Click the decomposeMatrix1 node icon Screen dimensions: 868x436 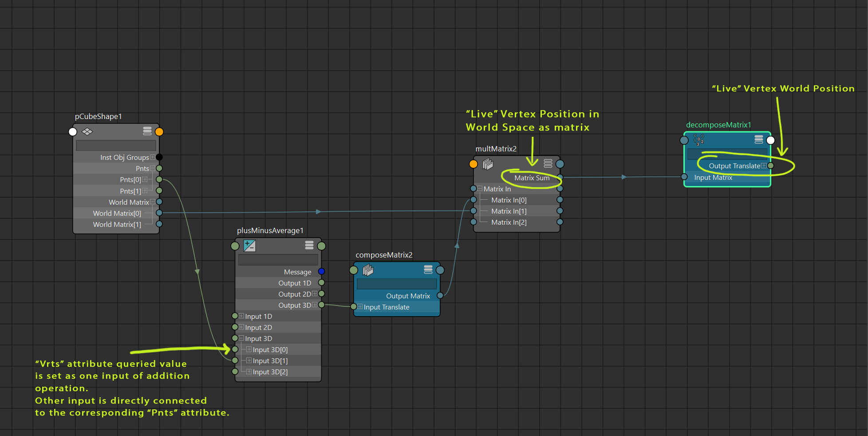point(698,140)
